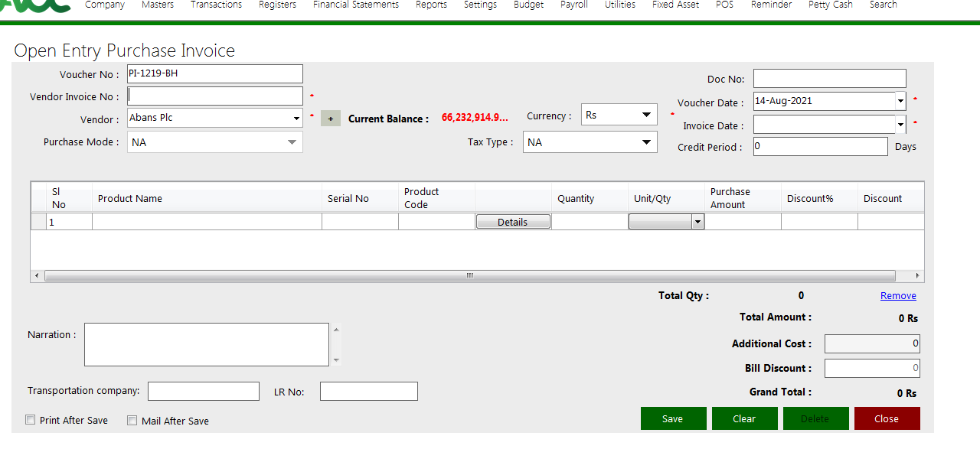Click the table's right scroll arrow
The width and height of the screenshot is (980, 462).
pyautogui.click(x=918, y=276)
